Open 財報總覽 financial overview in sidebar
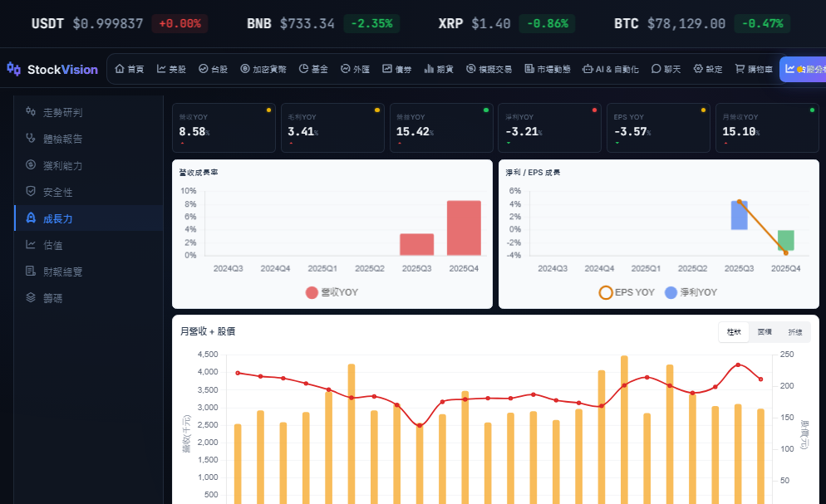 (x=88, y=272)
